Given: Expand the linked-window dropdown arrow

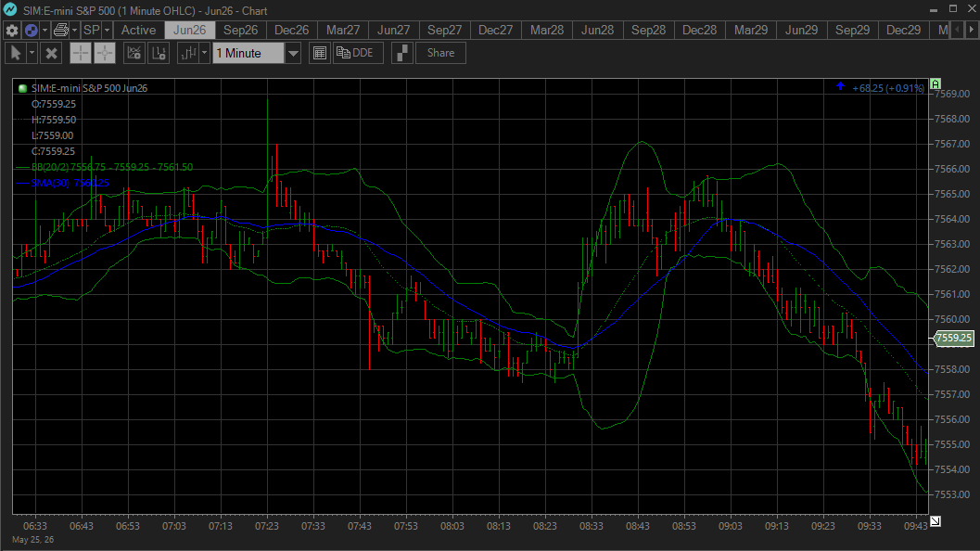Looking at the screenshot, I should (45, 30).
